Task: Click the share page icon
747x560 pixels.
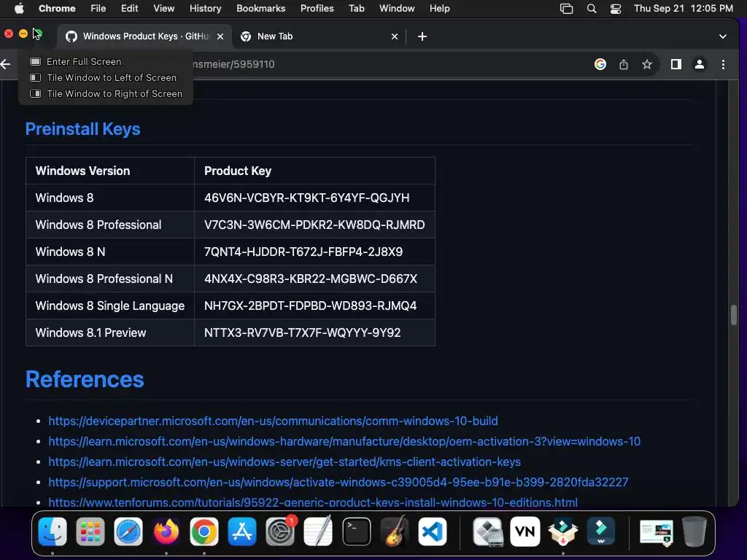Action: click(x=624, y=64)
